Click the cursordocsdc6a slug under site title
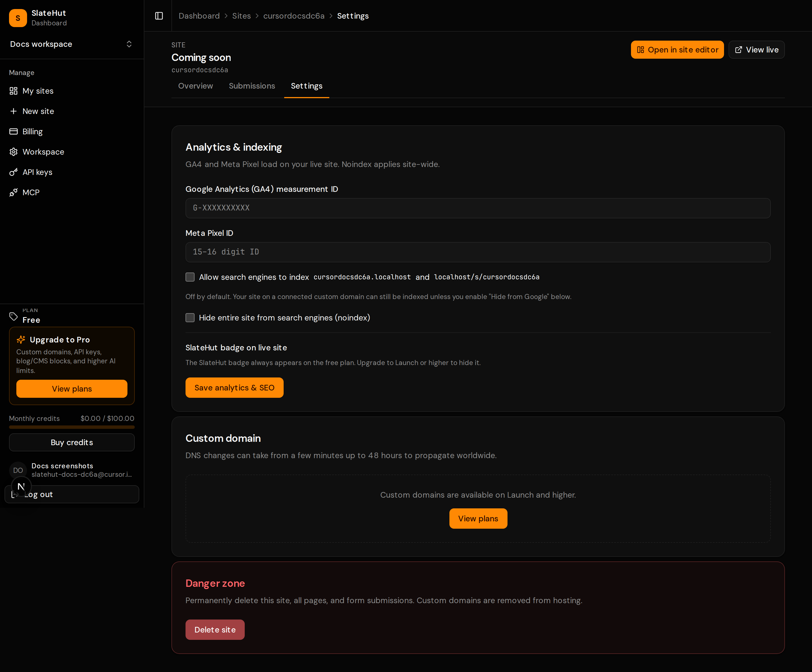Screen dimensions: 812x672 click(200, 70)
